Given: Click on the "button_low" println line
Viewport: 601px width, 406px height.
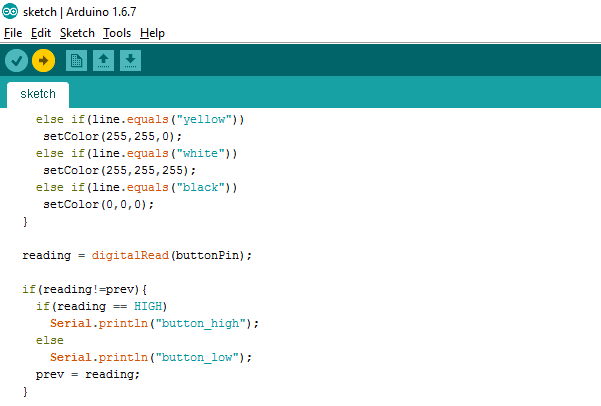Looking at the screenshot, I should pyautogui.click(x=151, y=358).
